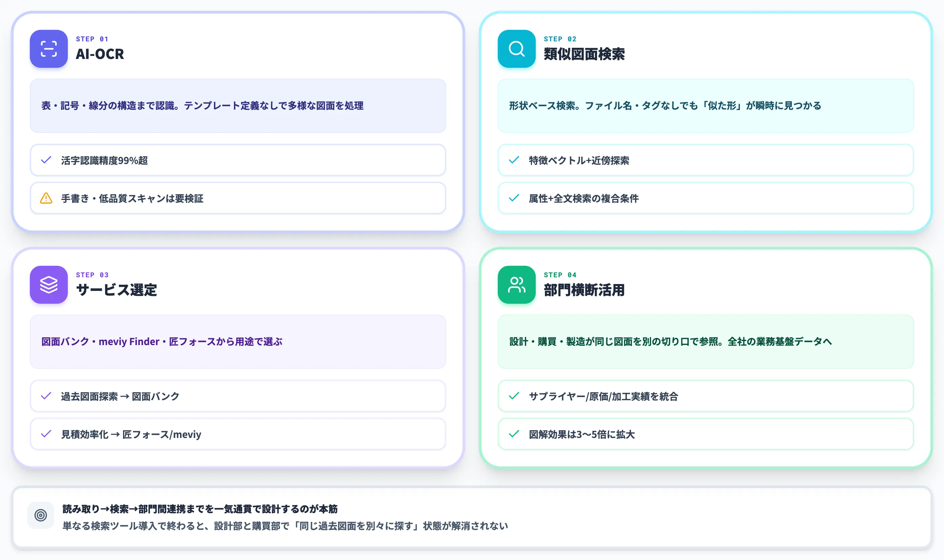This screenshot has height=560, width=944.
Task: Click the description starting 設計・購買・製造が同じ図面
Action: tap(670, 341)
